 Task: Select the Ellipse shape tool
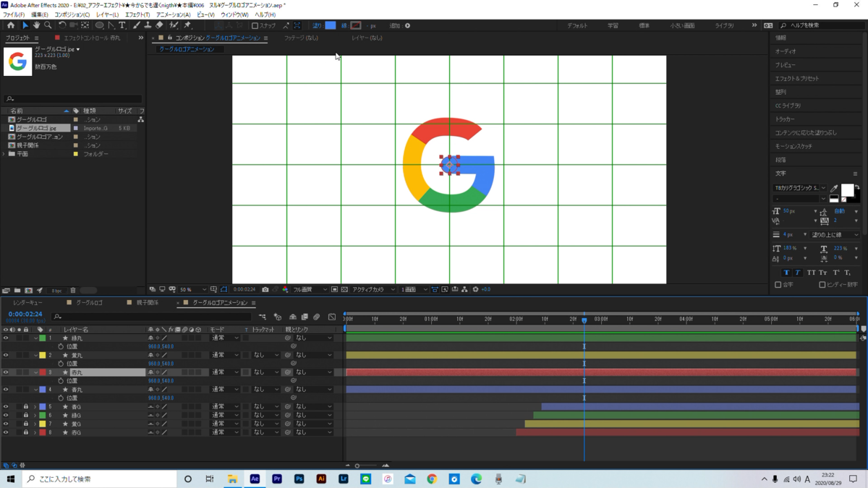100,25
